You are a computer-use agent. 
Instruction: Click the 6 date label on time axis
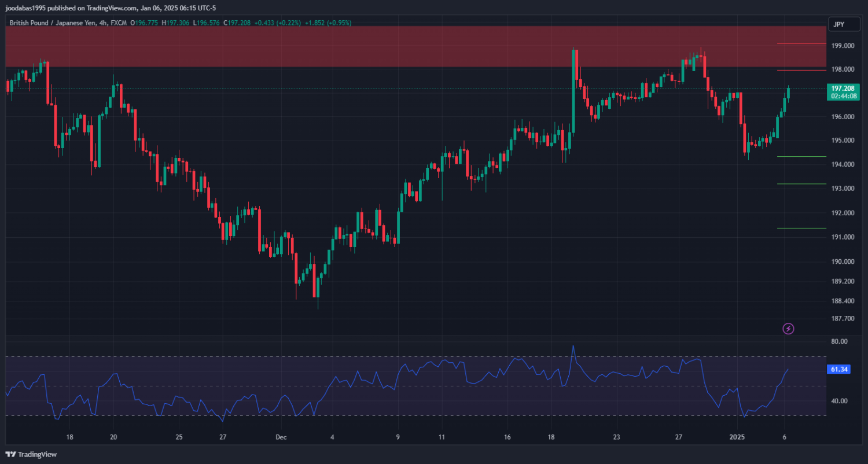[785, 437]
